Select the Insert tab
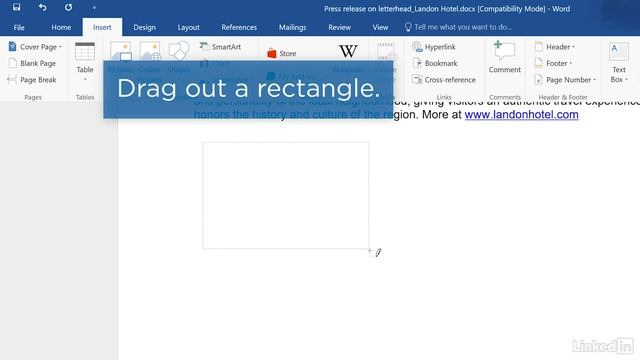This screenshot has width=640, height=360. (102, 27)
